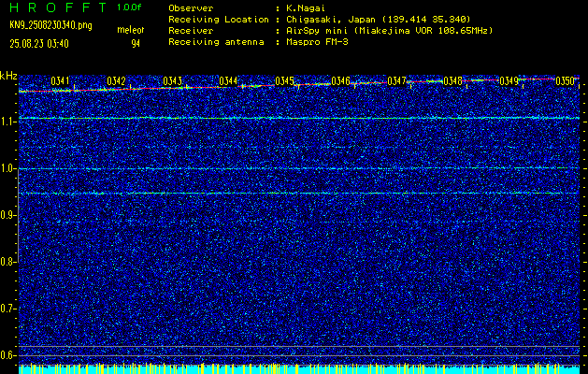Select the file name KN9_2508230340.png
This screenshot has width=588, height=374.
point(50,26)
